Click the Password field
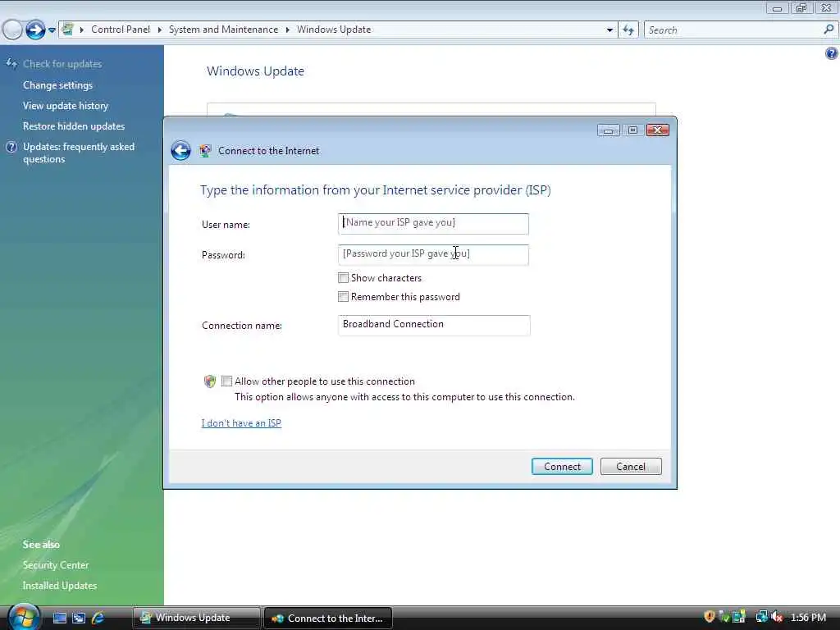Image resolution: width=840 pixels, height=630 pixels. click(433, 255)
